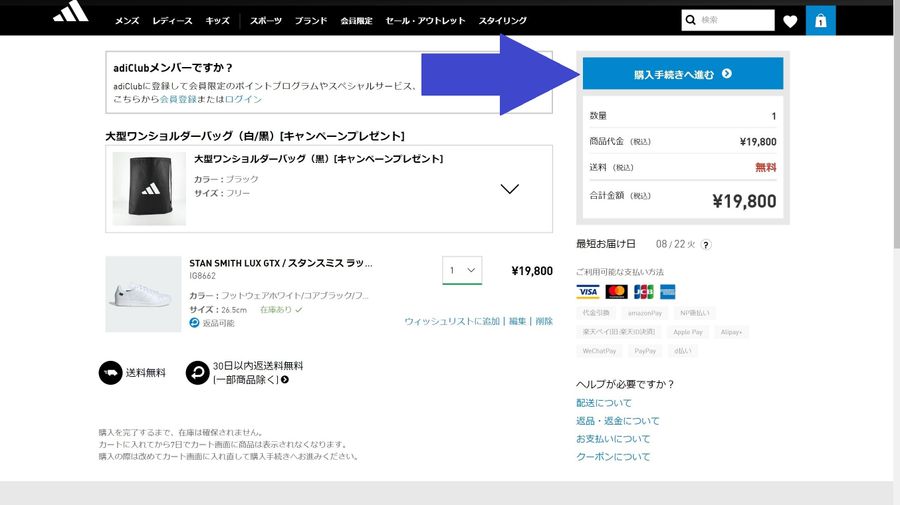Click the IG8662 product code text
The width and height of the screenshot is (900, 505).
click(x=203, y=276)
